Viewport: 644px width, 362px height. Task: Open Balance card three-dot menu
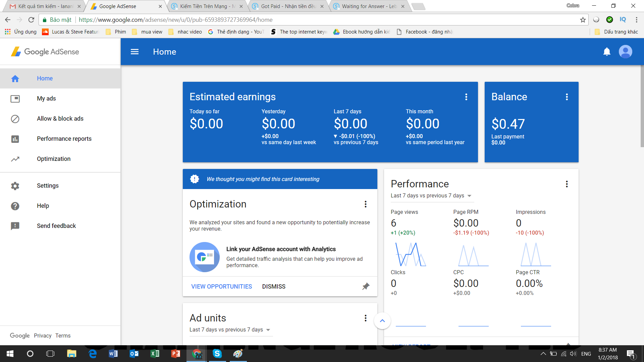pos(567,97)
